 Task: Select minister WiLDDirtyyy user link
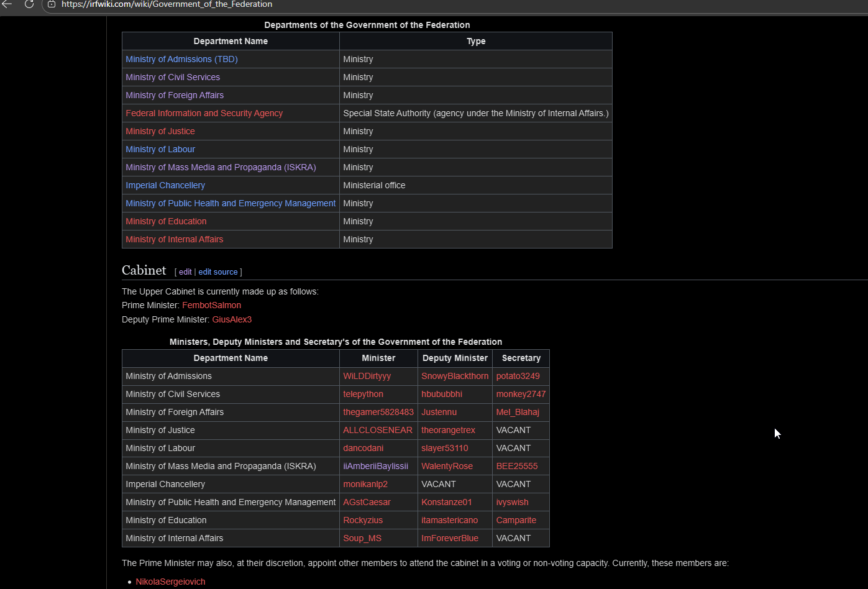coord(367,376)
